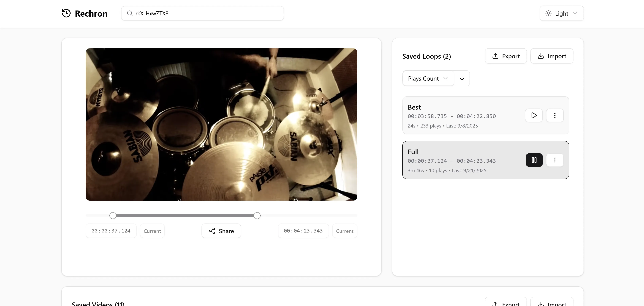Image resolution: width=644 pixels, height=306 pixels.
Task: Open more options for Best loop
Action: click(555, 115)
